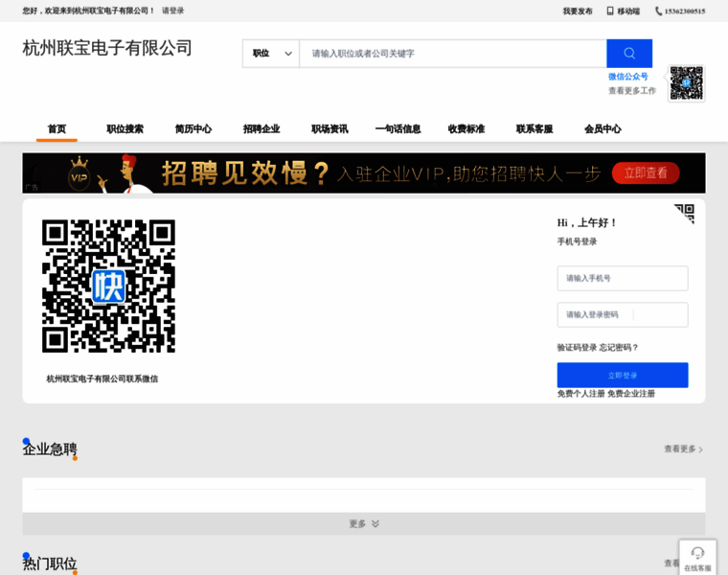Open the 会员中心 tab

click(x=603, y=128)
